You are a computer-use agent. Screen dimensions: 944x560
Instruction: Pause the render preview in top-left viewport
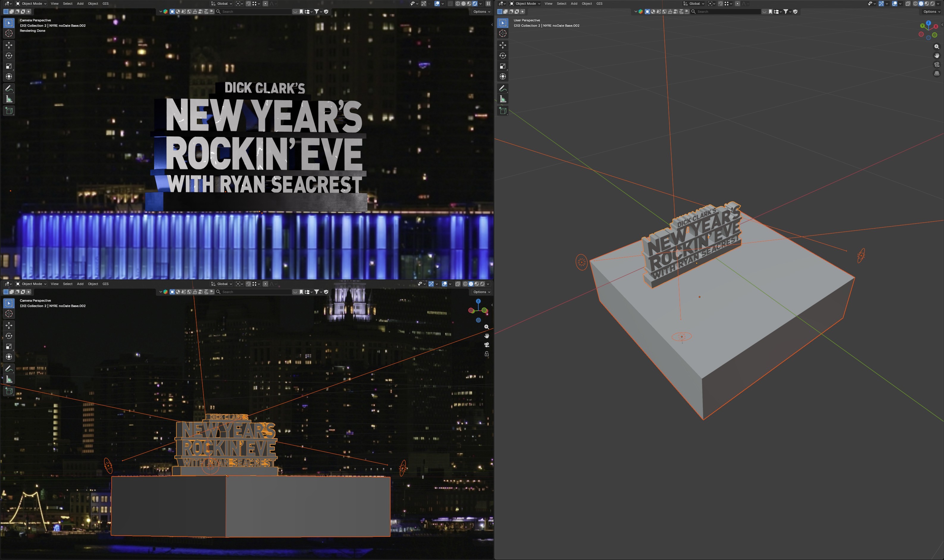click(x=488, y=3)
